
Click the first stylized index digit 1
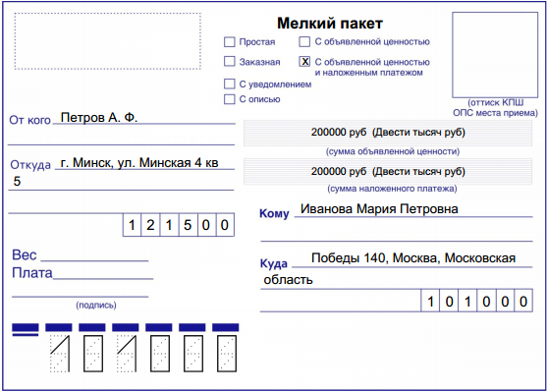60,354
